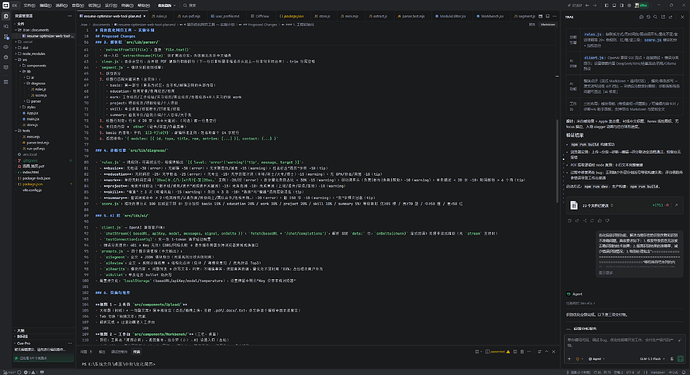Click the copy icon under chat response
Image resolution: width=690 pixels, height=375 pixels.
[x=570, y=221]
